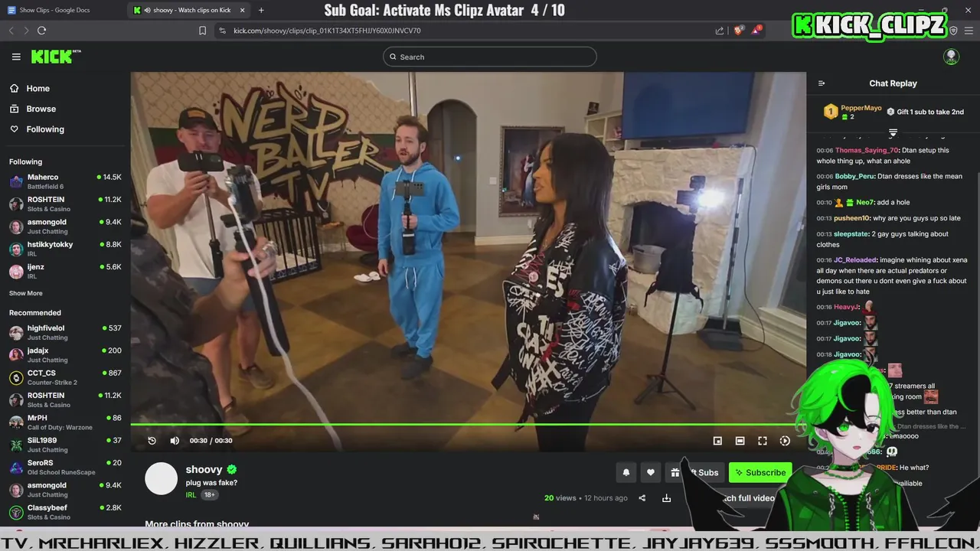980x551 pixels.
Task: Open PepperMayo top gifter entry
Action: point(852,112)
